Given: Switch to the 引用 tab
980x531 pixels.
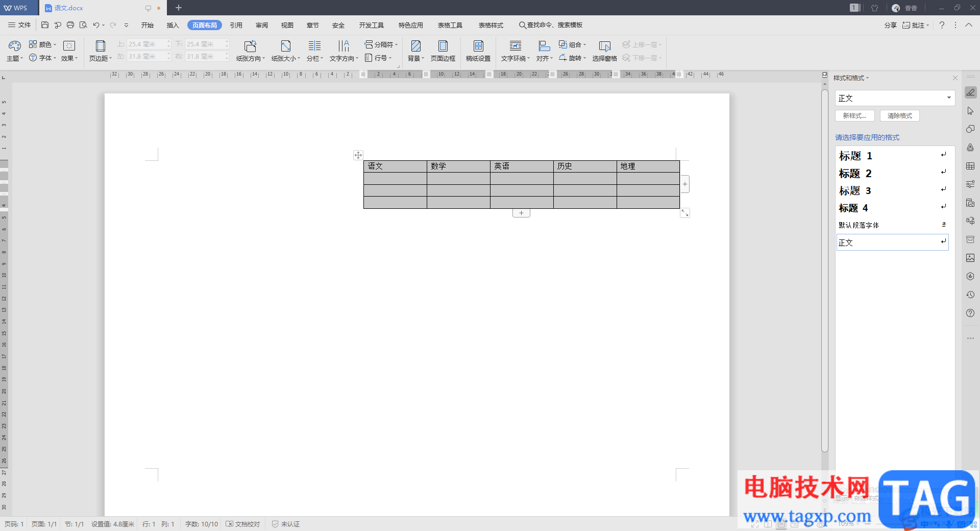Looking at the screenshot, I should tap(236, 25).
